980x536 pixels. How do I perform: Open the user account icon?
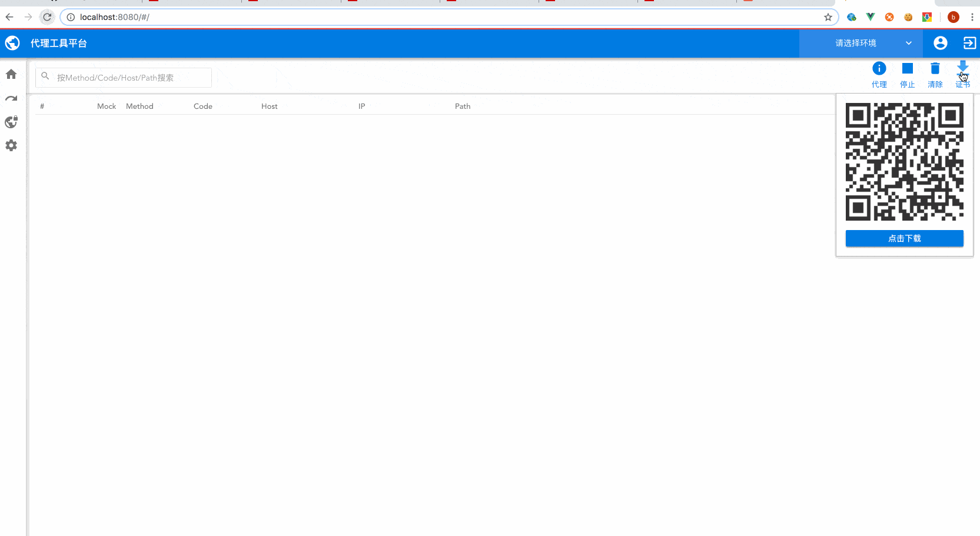(x=941, y=43)
